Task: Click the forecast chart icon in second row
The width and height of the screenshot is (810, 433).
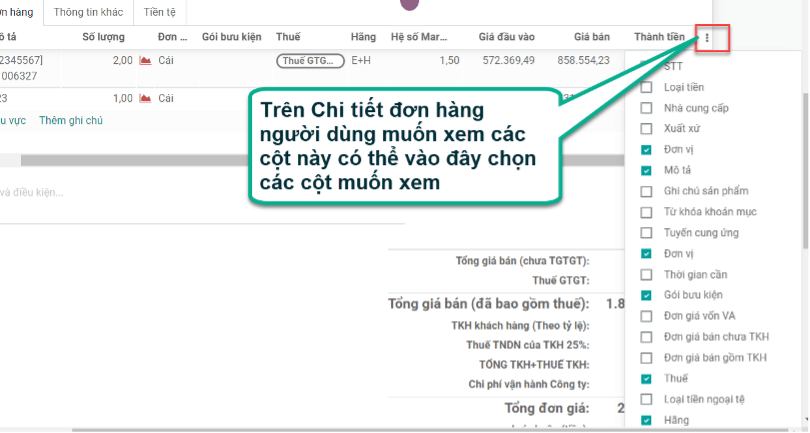Action: coord(145,98)
